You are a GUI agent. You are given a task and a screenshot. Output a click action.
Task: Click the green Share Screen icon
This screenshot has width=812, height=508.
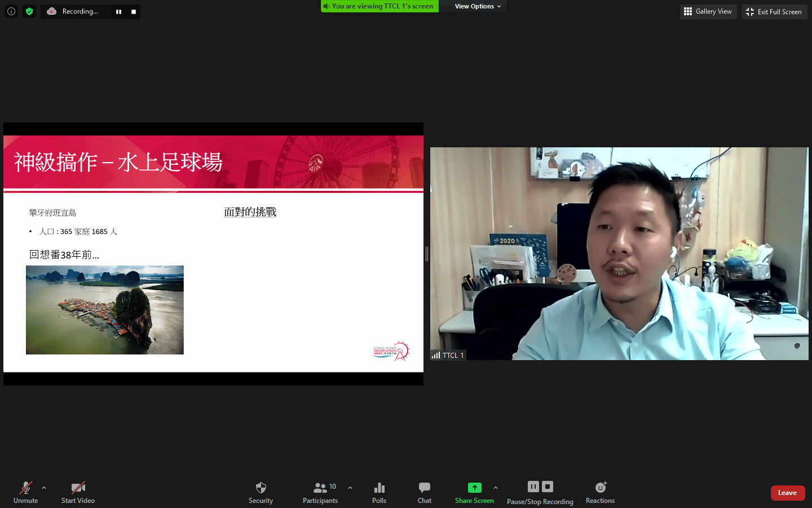pos(474,488)
